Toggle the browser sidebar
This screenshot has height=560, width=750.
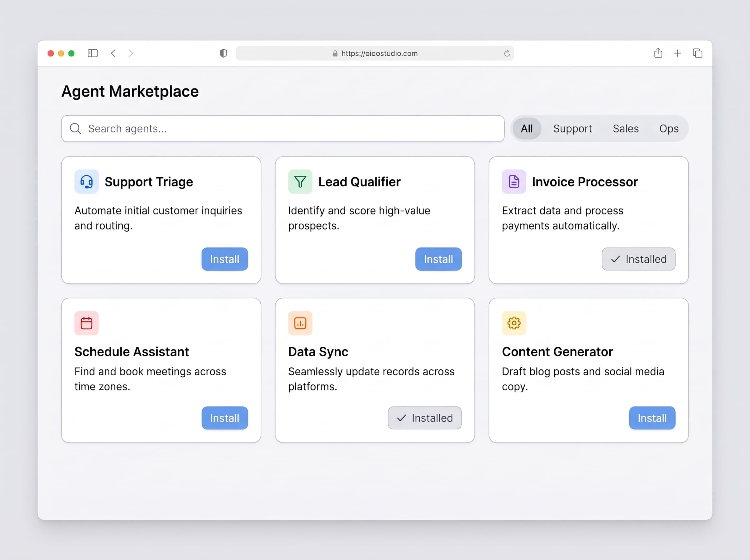coord(92,53)
